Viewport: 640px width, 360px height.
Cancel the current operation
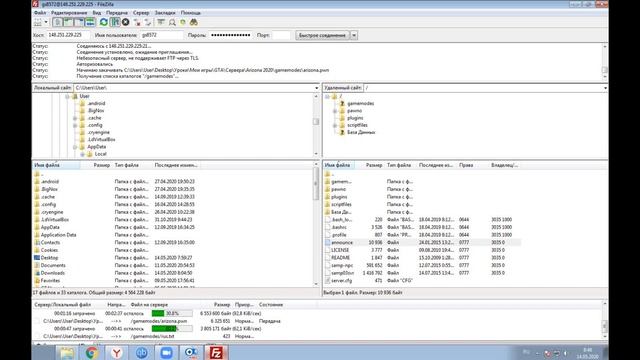click(126, 22)
